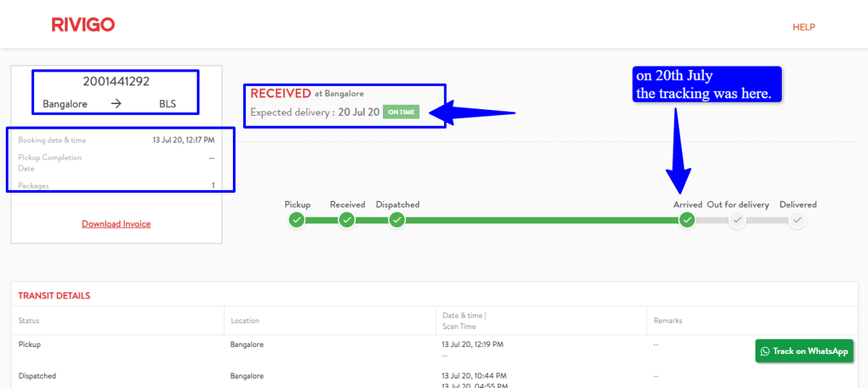Click the Arrived step checkmark
Screen dimensions: 868x388
pos(687,220)
